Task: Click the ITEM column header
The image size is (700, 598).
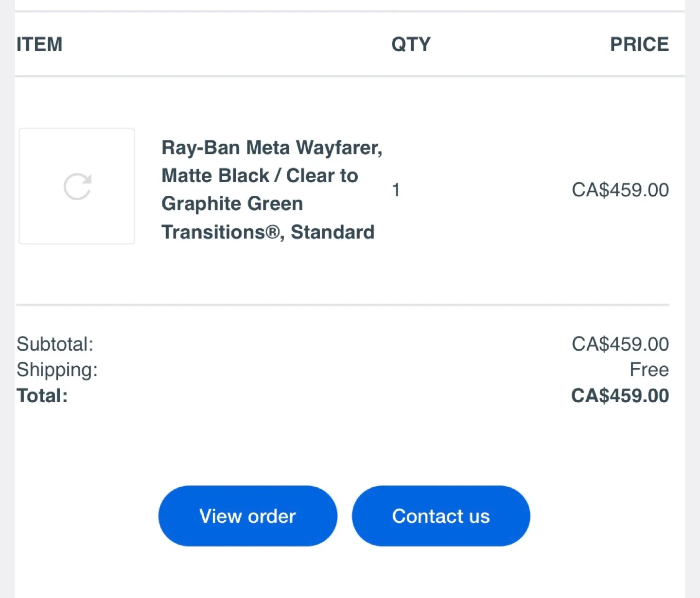Action: [x=39, y=44]
